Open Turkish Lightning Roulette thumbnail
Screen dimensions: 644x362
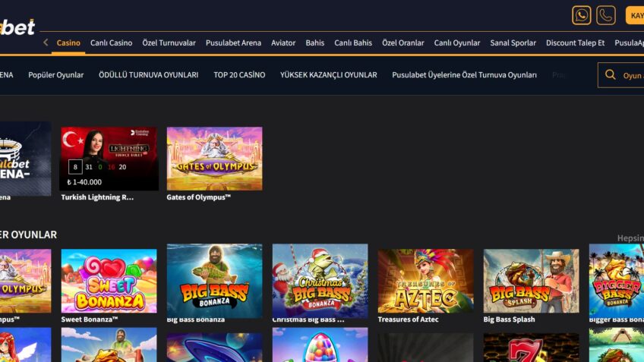point(109,159)
